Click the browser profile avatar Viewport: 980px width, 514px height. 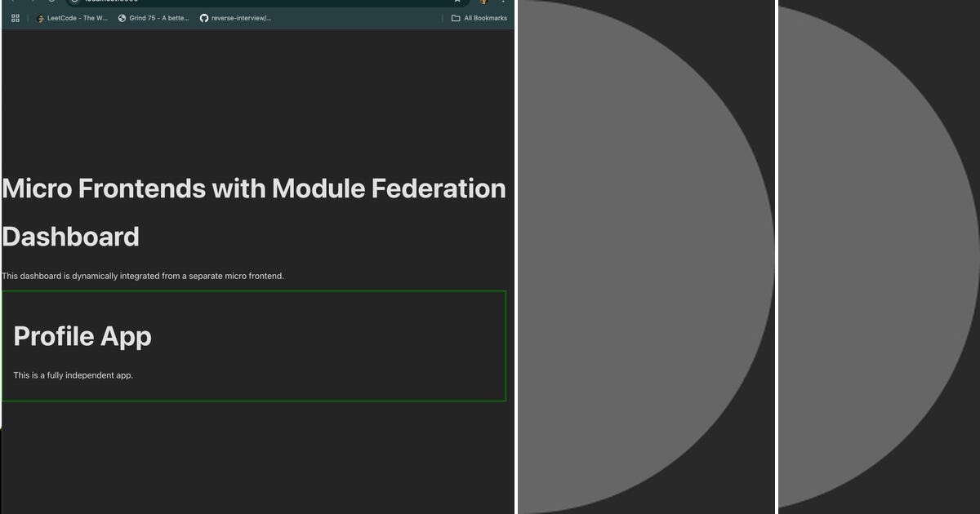point(481,2)
